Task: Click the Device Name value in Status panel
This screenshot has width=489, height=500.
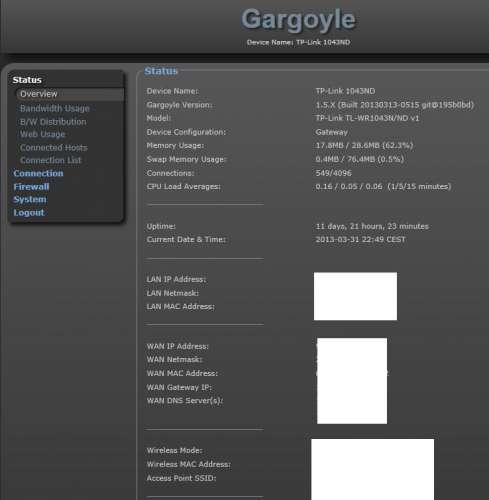Action: click(345, 91)
